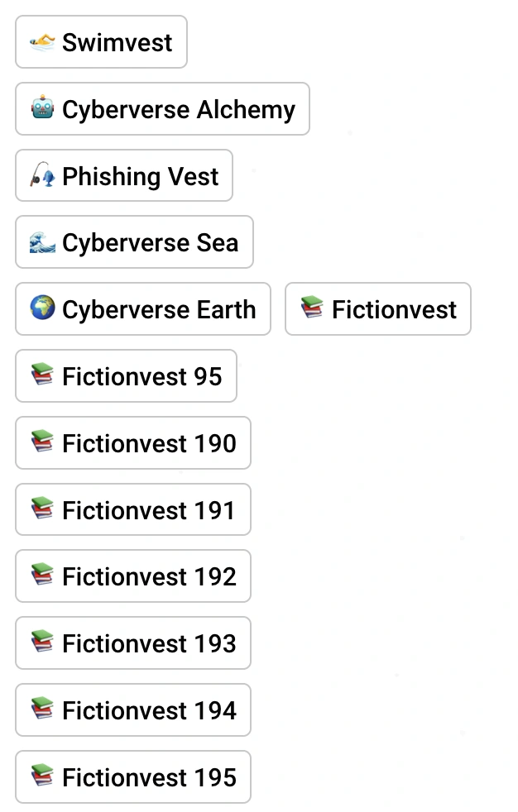
Task: Pick the Cyberverse Earth item
Action: tap(142, 308)
